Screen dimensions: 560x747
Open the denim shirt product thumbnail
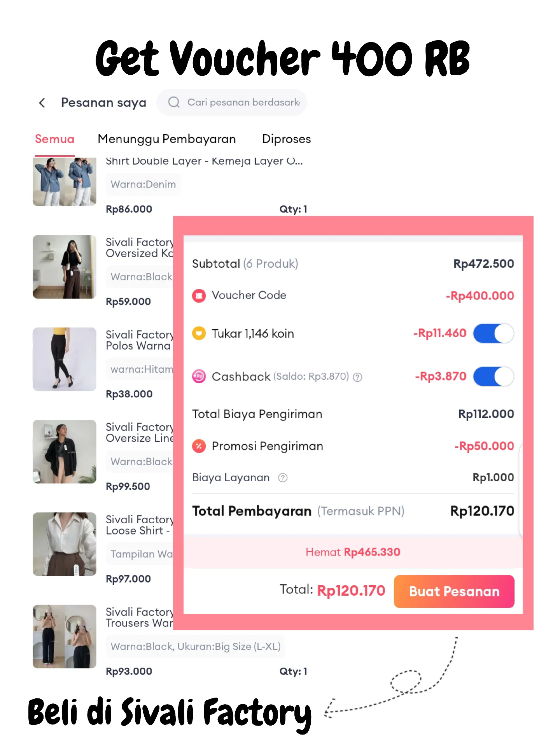[65, 182]
